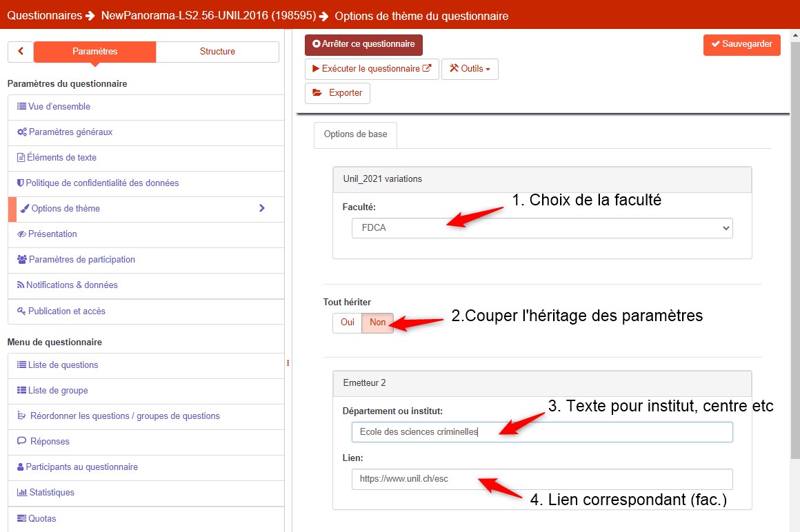
Task: Click the Sauvegarder button
Action: (x=741, y=45)
